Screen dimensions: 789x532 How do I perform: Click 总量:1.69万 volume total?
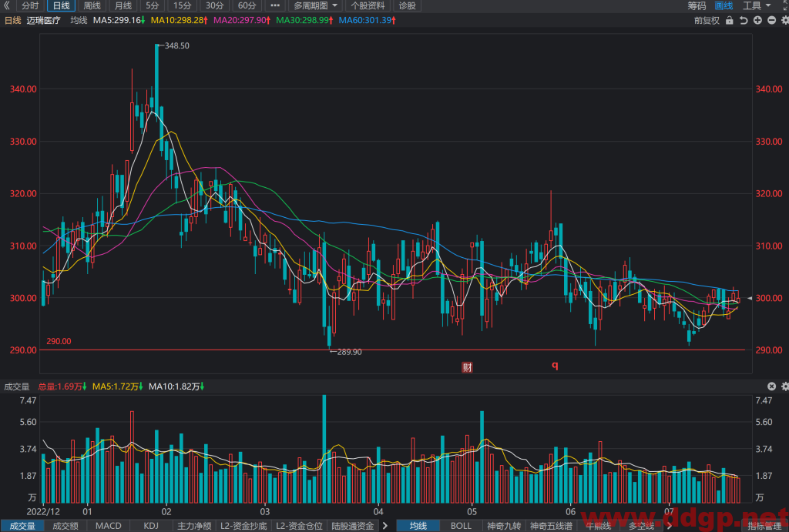62,386
